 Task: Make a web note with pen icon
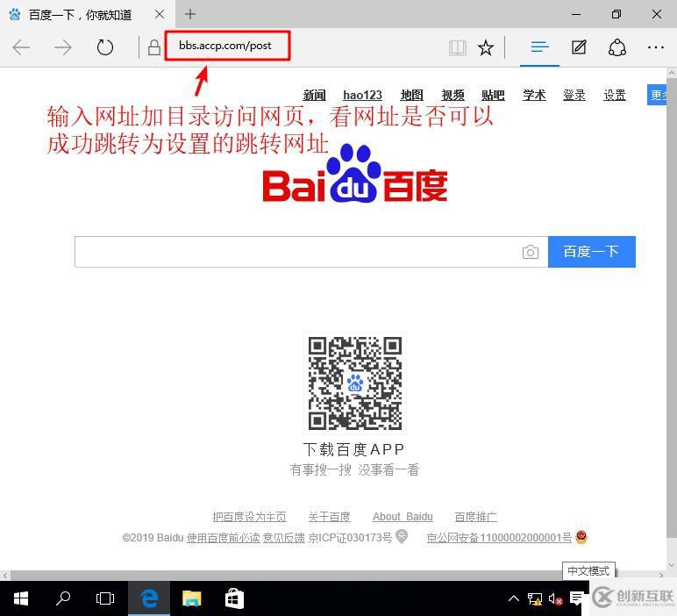click(x=579, y=47)
